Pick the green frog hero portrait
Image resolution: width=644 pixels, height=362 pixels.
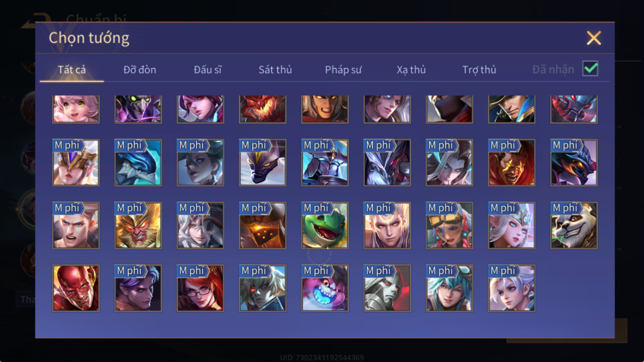click(x=325, y=225)
